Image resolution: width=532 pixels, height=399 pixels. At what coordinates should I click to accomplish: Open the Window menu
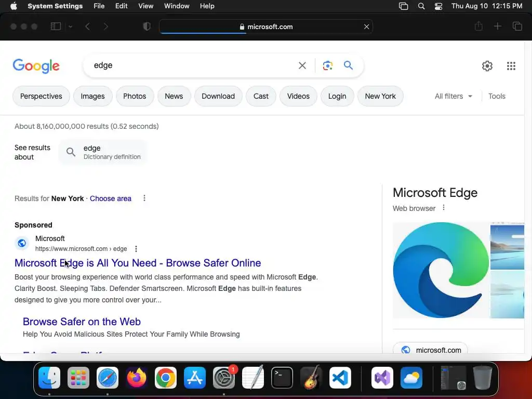pyautogui.click(x=177, y=6)
